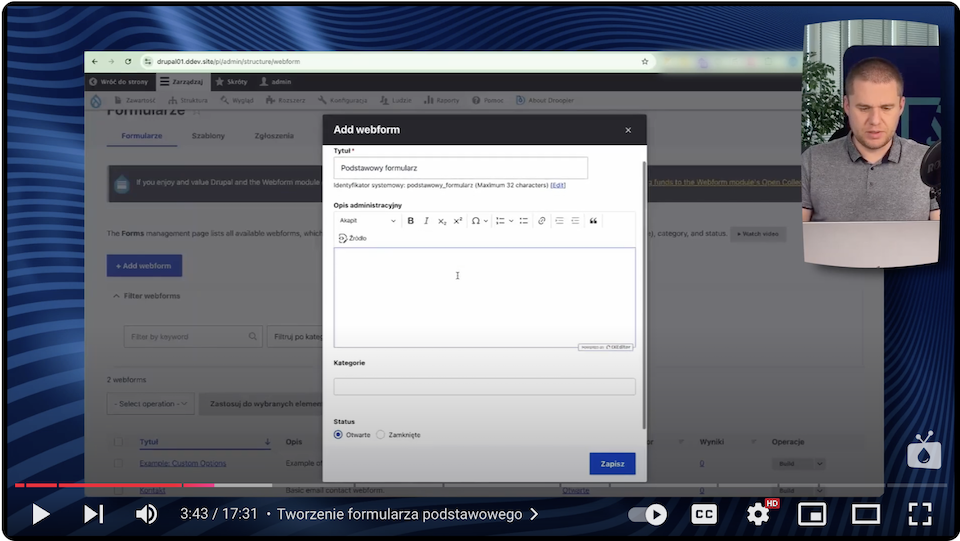
Task: Turn on closed captions
Action: [704, 514]
